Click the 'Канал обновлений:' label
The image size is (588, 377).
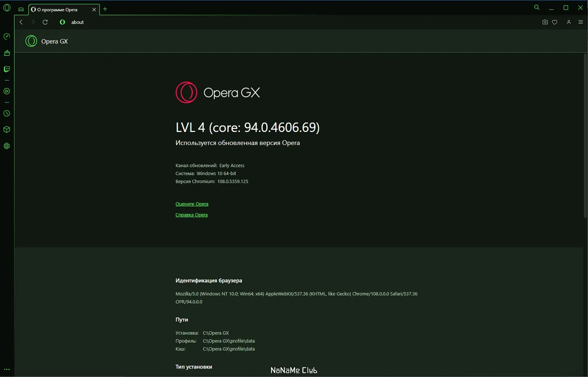point(196,166)
